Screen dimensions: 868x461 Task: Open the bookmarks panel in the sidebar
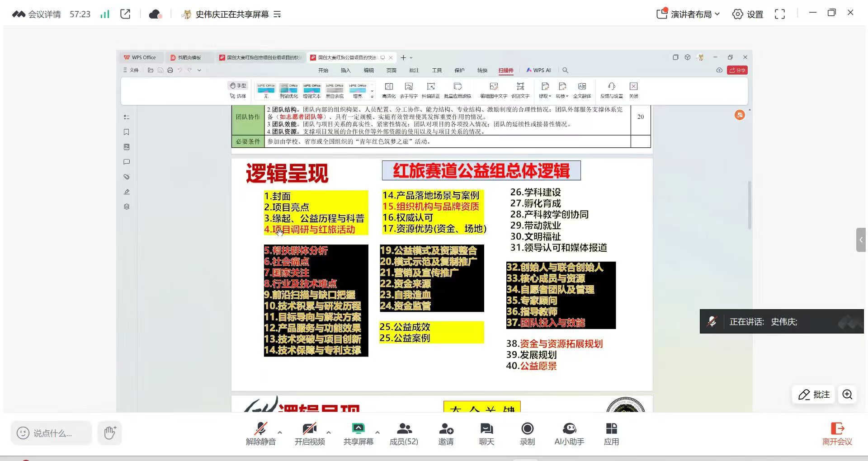click(127, 132)
